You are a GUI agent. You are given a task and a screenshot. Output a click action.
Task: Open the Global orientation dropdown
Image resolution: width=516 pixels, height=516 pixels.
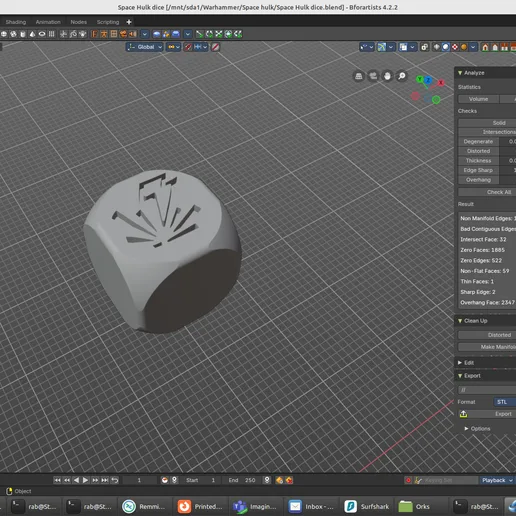point(145,47)
